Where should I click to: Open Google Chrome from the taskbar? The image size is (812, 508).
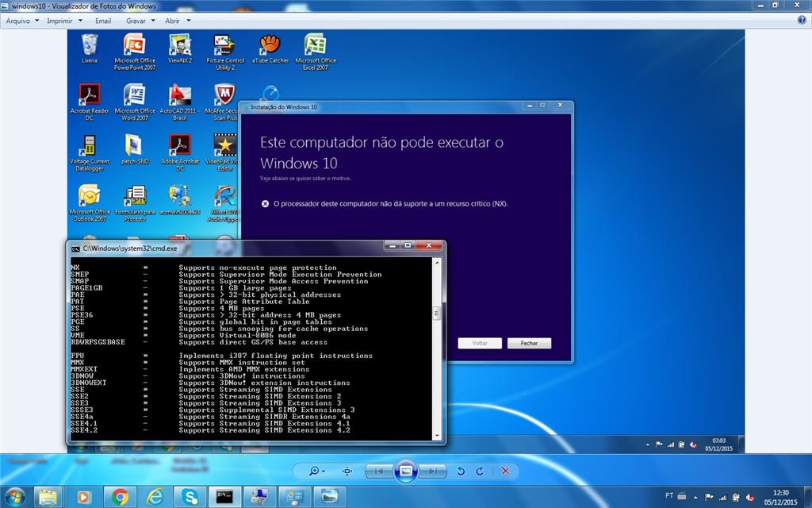click(x=120, y=497)
